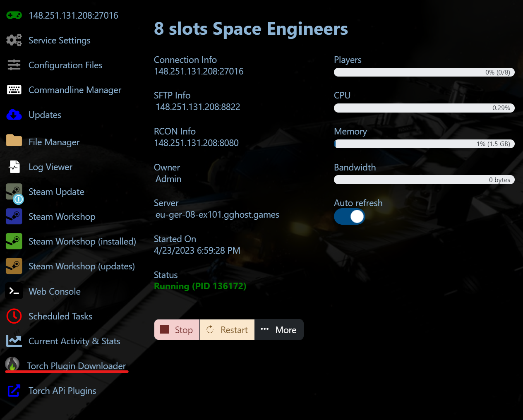Click the File Manager folder icon
Screen dimensions: 523x420
point(14,141)
